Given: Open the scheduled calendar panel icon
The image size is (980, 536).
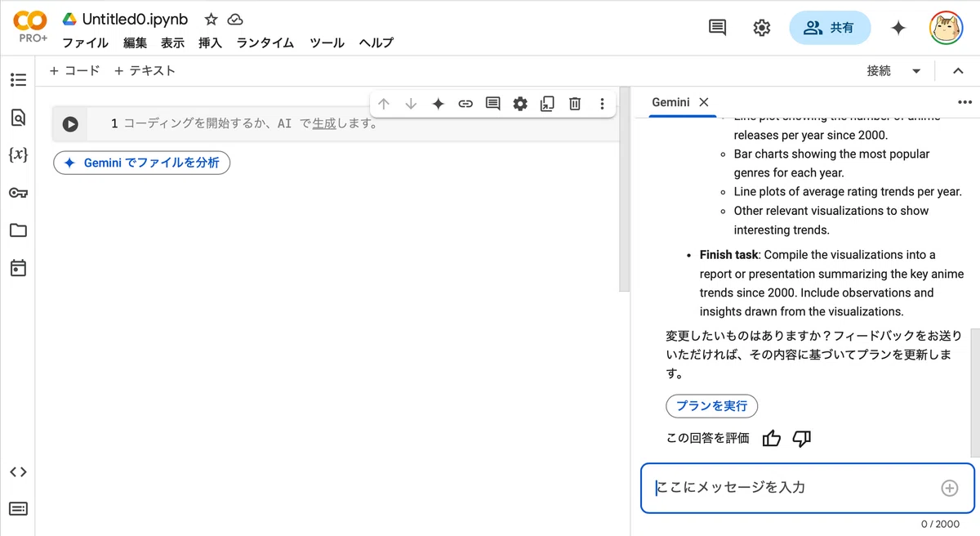Looking at the screenshot, I should [x=18, y=268].
